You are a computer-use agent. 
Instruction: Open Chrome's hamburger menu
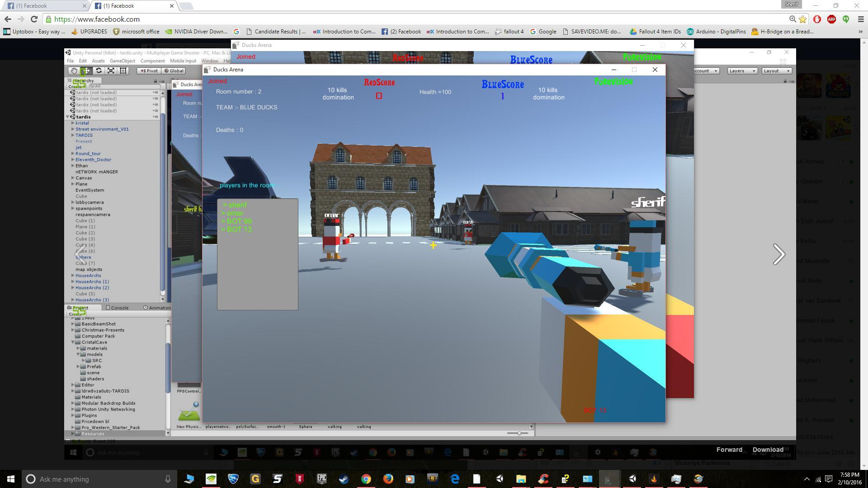point(860,19)
